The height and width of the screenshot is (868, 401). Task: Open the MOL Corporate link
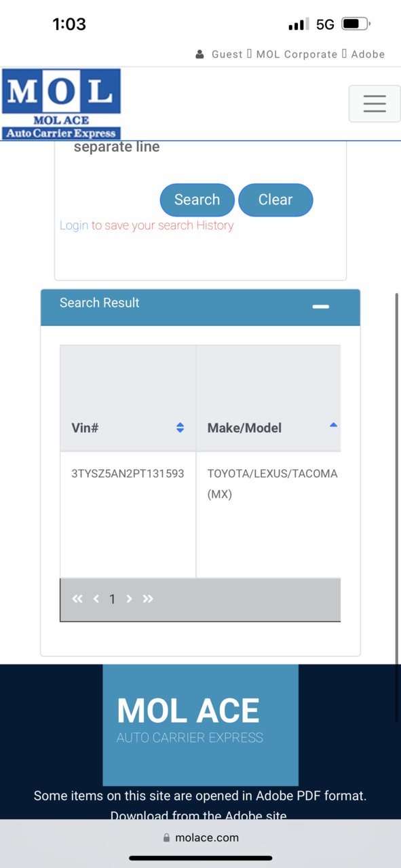(x=297, y=54)
